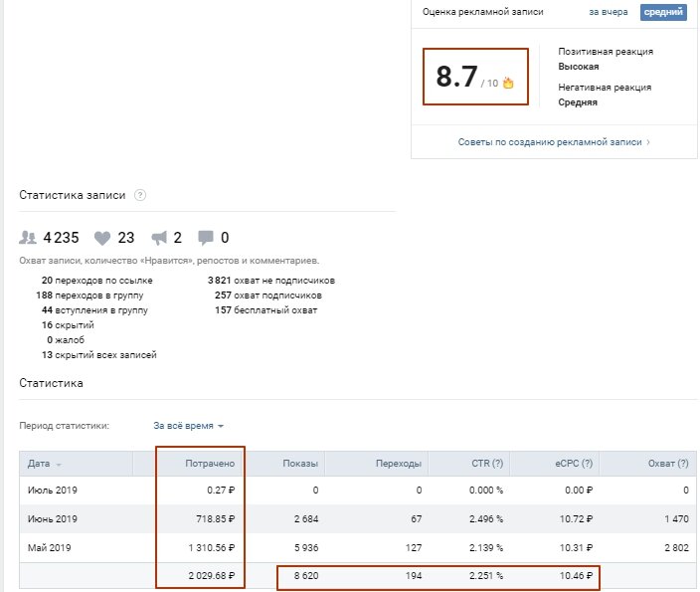
Task: Click the 2 802 reach value
Action: point(677,548)
